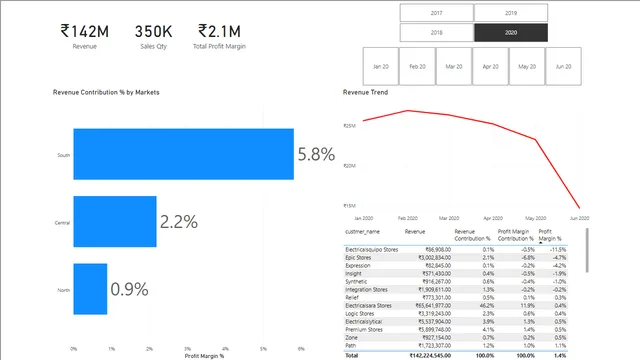Filter by Feb 20 month tile
Image resolution: width=640 pixels, height=360 pixels.
[x=417, y=67]
